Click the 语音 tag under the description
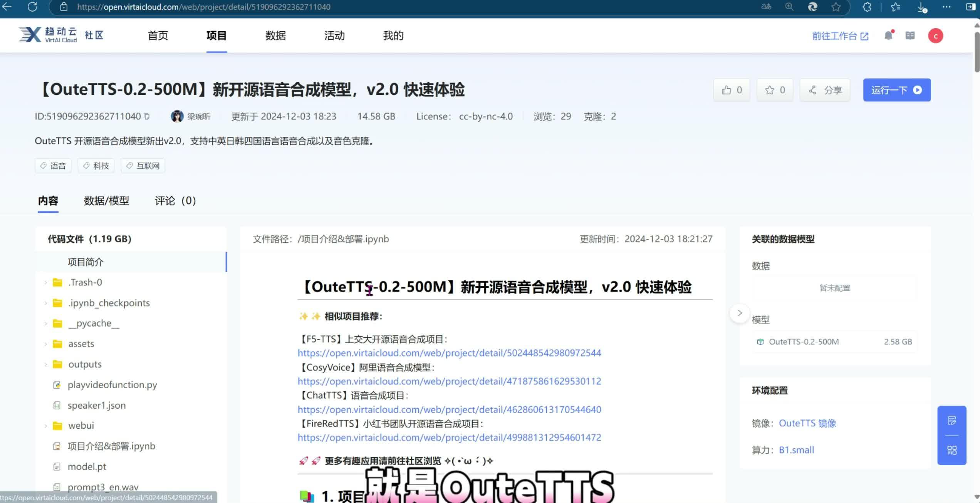Screen dimensions: 980x503 tap(53, 165)
